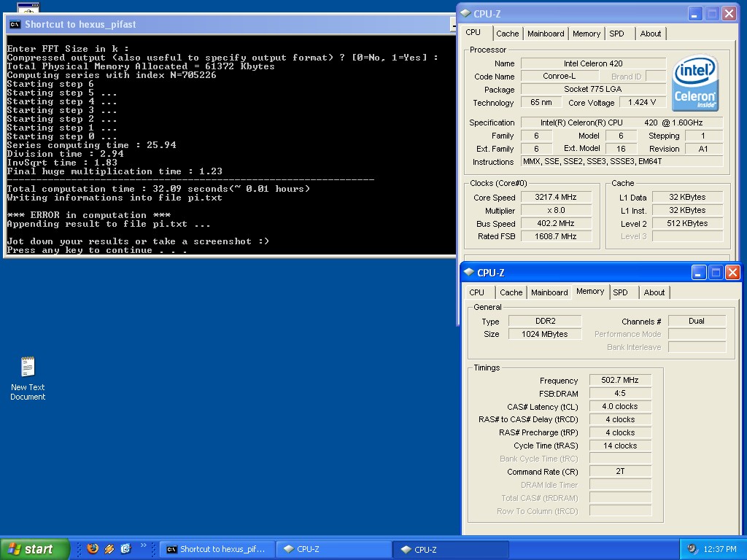Click the FSB:DRAM ratio value 4:5

point(620,393)
